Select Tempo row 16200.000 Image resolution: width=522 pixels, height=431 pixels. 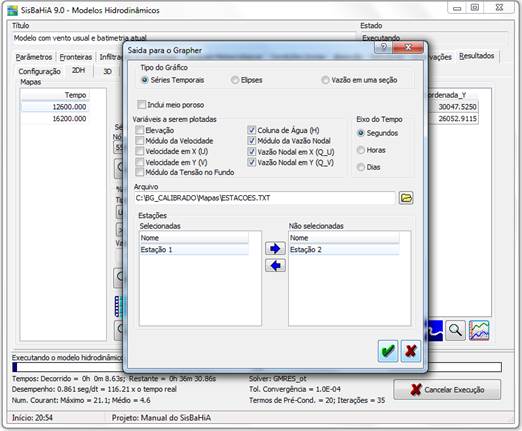tap(55, 119)
